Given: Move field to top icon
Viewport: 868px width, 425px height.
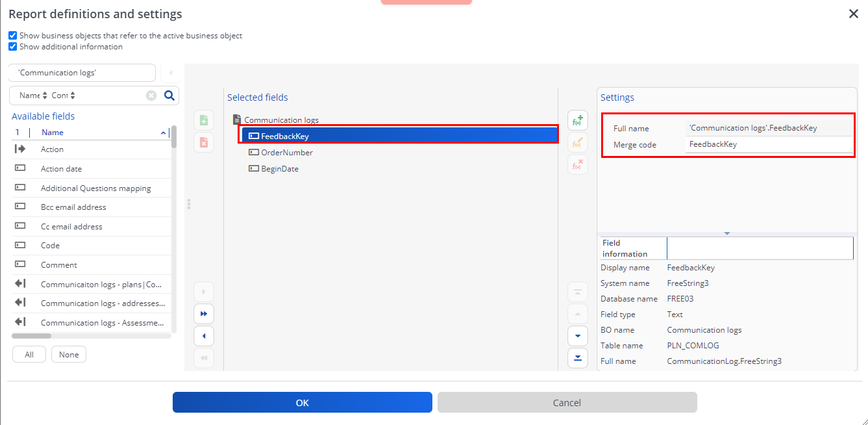Looking at the screenshot, I should 577,292.
